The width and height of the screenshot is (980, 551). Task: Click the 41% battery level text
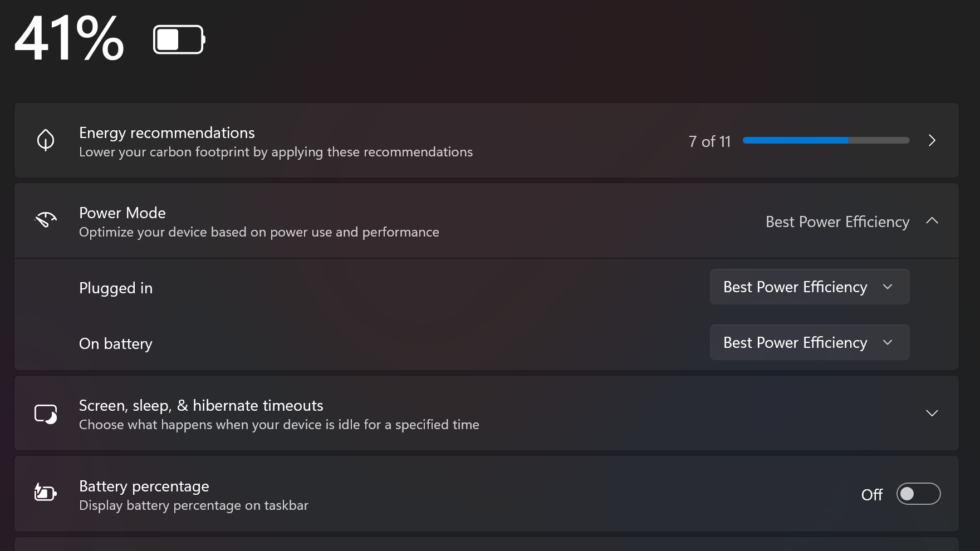69,38
